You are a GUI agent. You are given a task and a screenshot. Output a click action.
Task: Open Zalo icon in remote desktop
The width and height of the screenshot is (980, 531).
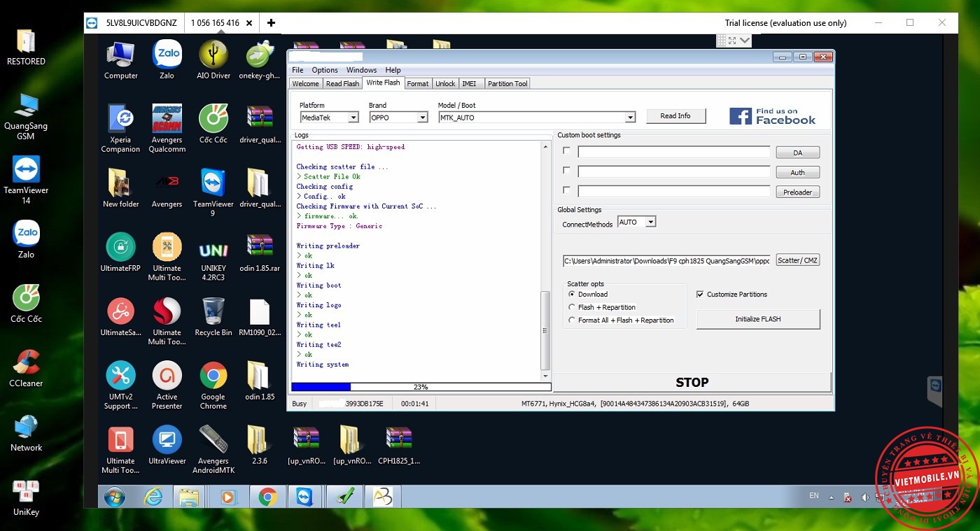(167, 60)
